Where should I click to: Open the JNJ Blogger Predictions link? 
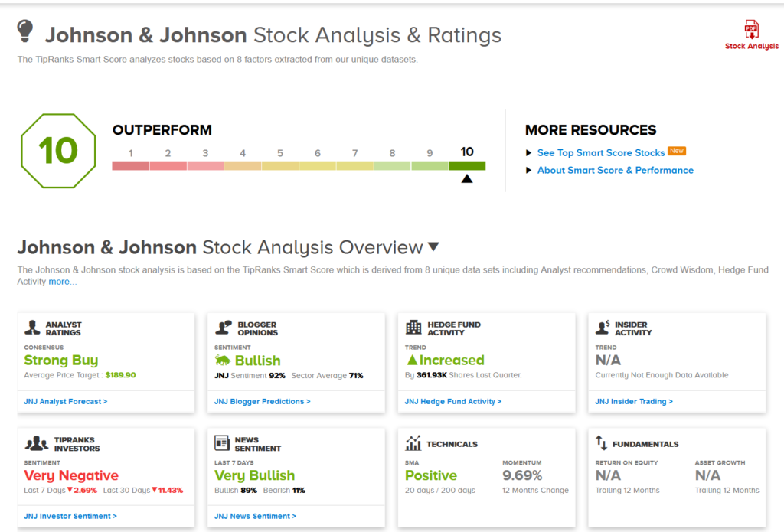[x=263, y=401]
